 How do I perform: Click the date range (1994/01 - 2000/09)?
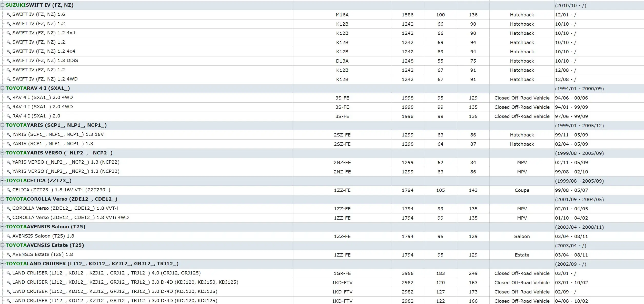coord(579,89)
